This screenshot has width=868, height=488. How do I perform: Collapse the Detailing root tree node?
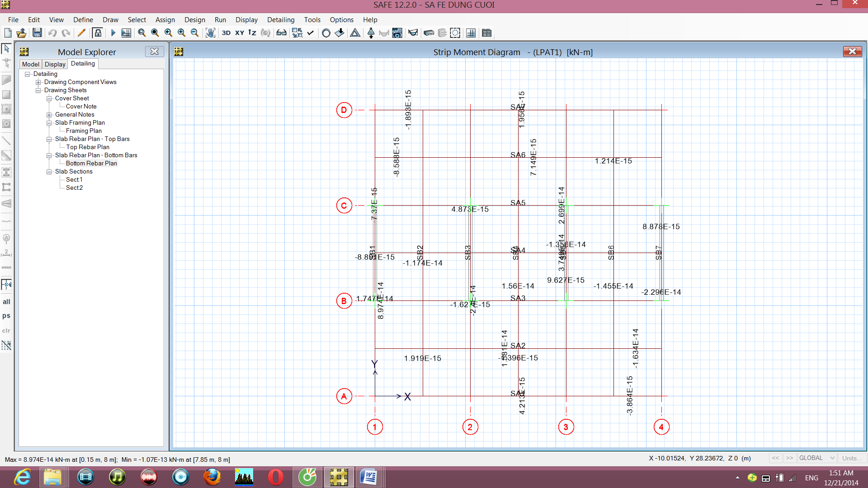click(x=28, y=74)
